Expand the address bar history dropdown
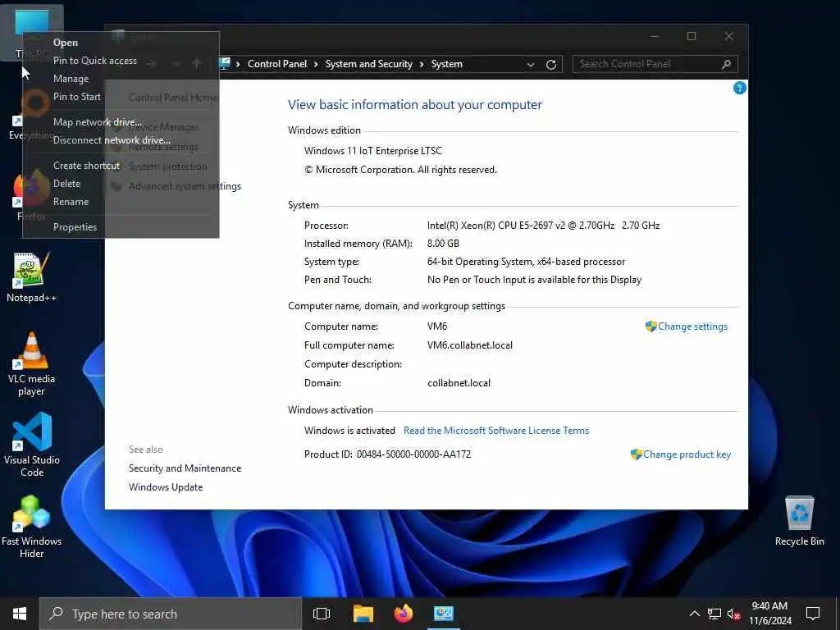This screenshot has height=630, width=840. (531, 64)
